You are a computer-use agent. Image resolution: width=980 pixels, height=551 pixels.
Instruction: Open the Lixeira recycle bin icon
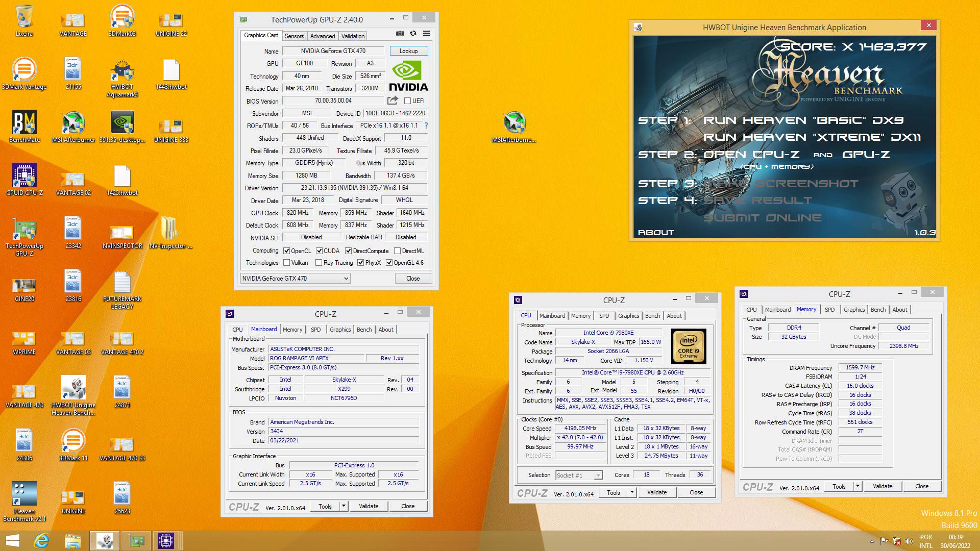click(24, 21)
